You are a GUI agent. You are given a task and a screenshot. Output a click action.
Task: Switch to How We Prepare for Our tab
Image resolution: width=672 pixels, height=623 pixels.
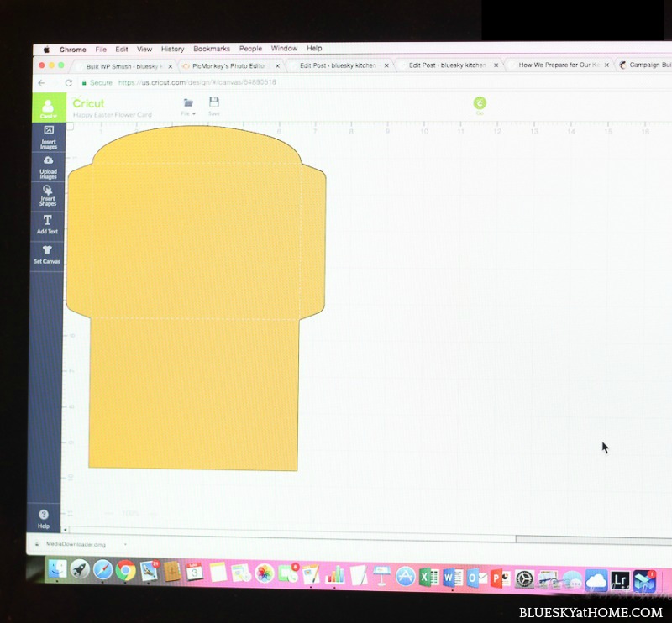click(x=559, y=65)
